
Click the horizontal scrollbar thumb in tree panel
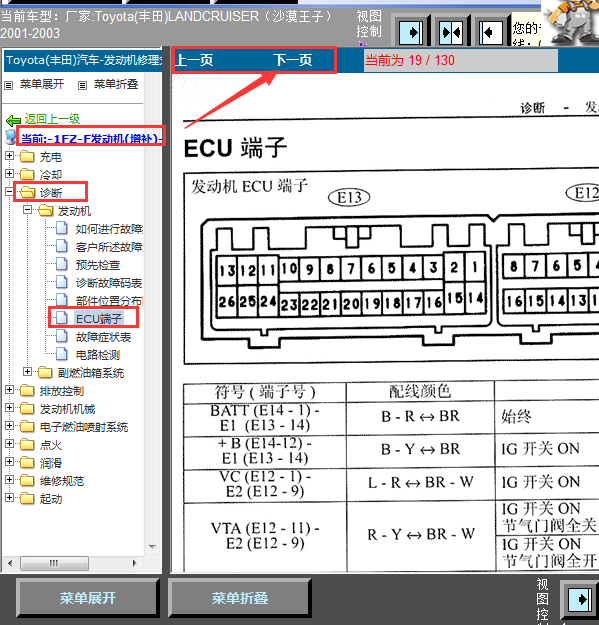pyautogui.click(x=54, y=563)
